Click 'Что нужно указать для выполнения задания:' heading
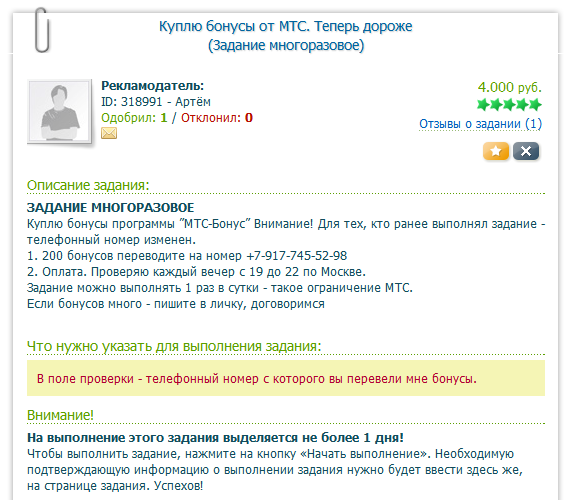Image resolution: width=569 pixels, height=500 pixels. click(x=174, y=346)
